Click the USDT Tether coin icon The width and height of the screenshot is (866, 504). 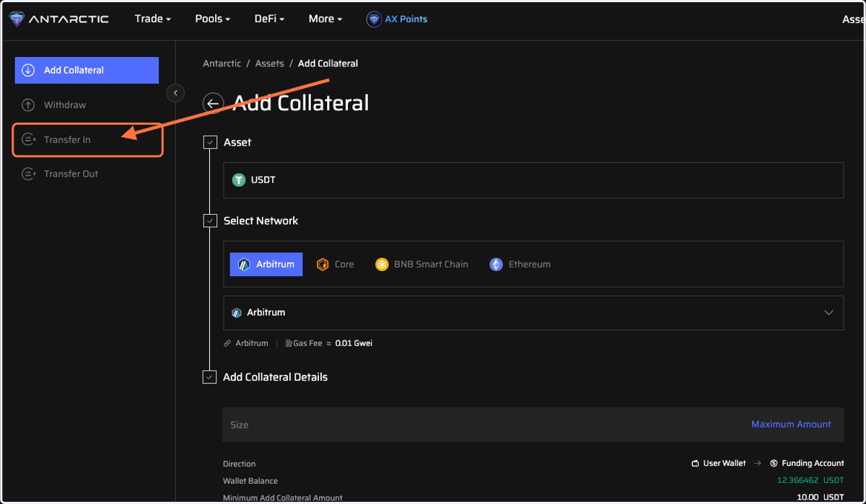point(239,180)
